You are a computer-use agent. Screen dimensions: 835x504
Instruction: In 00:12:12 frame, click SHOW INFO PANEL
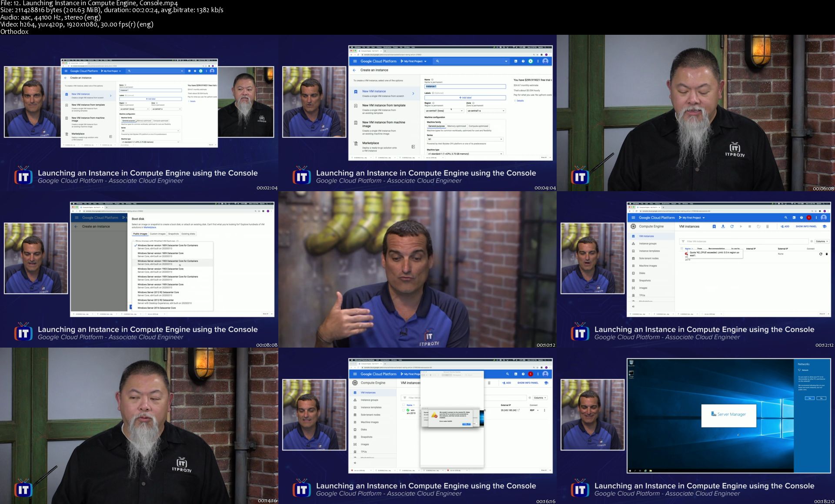tap(806, 226)
